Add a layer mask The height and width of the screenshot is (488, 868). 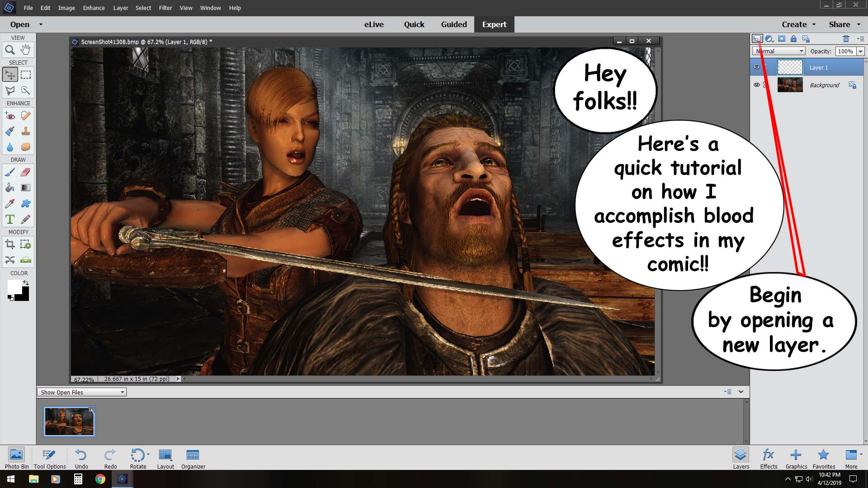coord(781,39)
